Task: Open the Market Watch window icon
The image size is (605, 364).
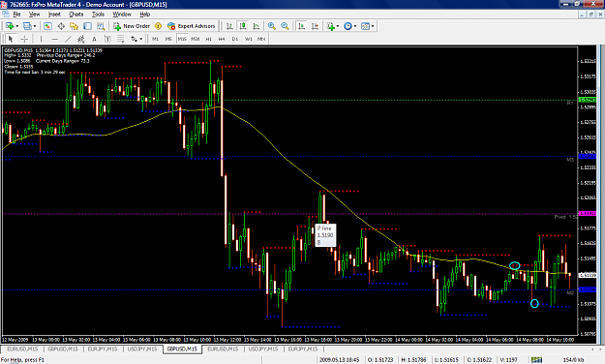Action: pos(47,26)
